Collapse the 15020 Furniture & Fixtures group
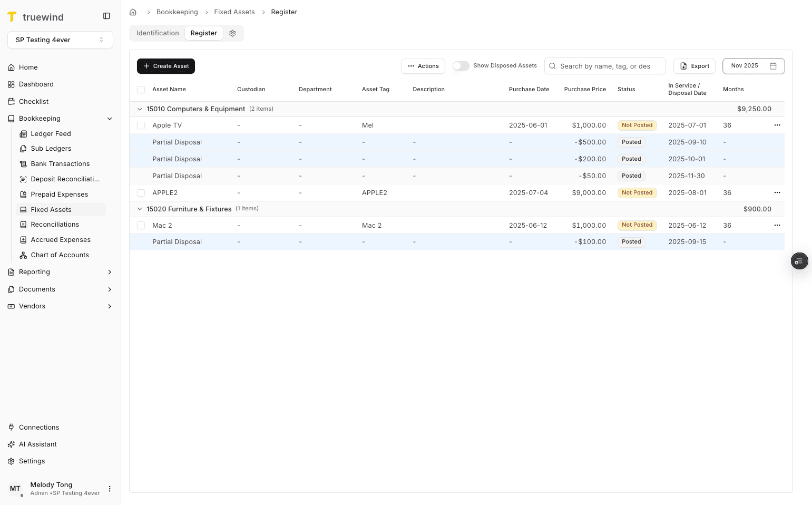 [140, 209]
